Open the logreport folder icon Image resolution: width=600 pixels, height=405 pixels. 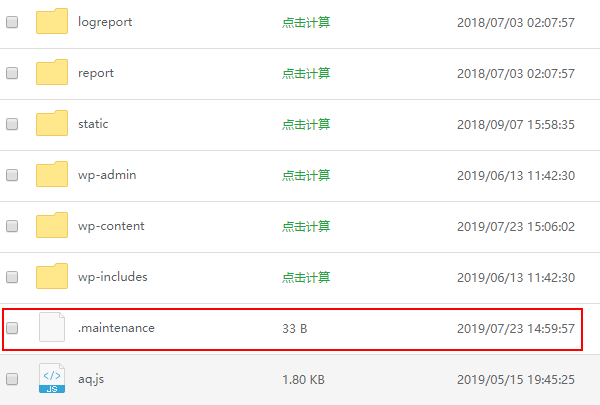pos(51,22)
